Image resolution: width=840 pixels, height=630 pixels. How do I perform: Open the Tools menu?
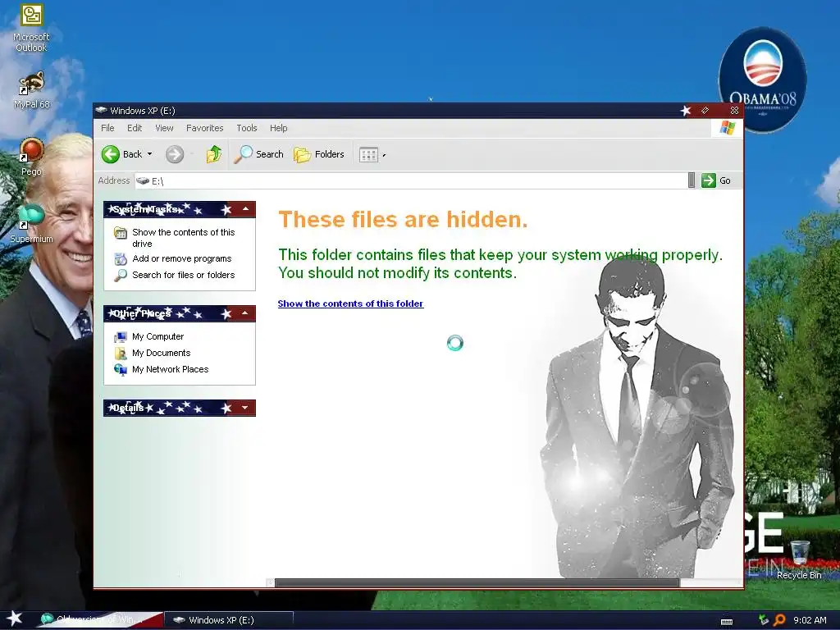(246, 128)
